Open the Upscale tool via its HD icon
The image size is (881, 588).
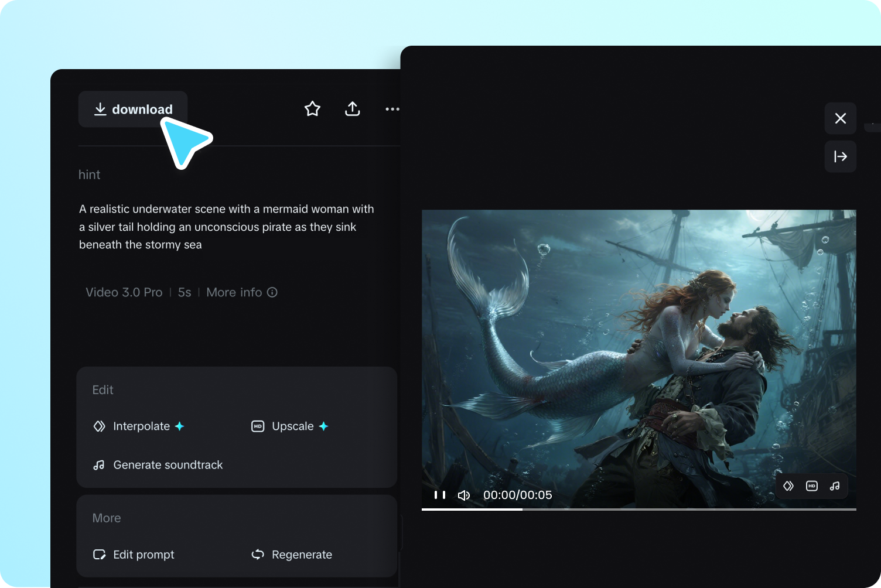(257, 426)
